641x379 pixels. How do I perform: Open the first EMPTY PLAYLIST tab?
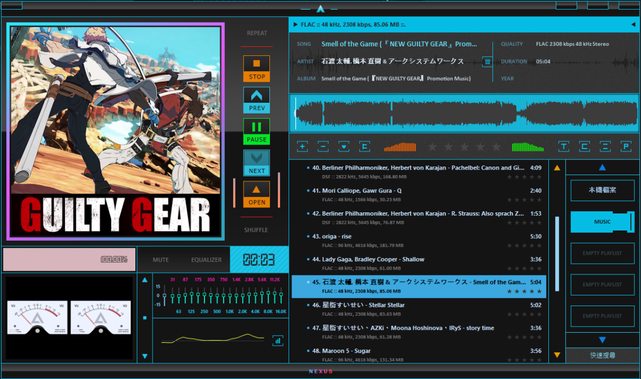(602, 253)
